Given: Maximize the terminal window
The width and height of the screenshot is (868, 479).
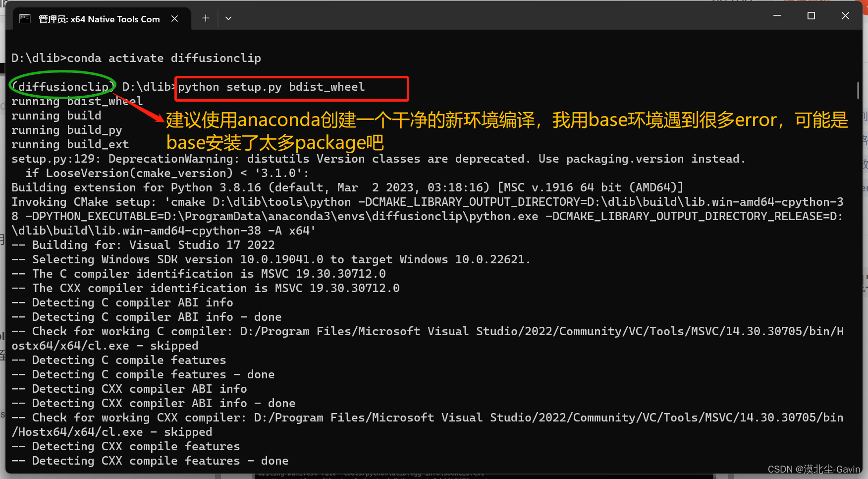Looking at the screenshot, I should (x=811, y=16).
